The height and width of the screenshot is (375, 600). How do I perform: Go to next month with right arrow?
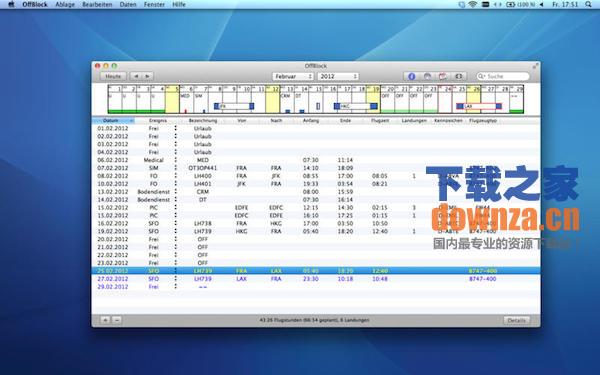click(x=147, y=77)
